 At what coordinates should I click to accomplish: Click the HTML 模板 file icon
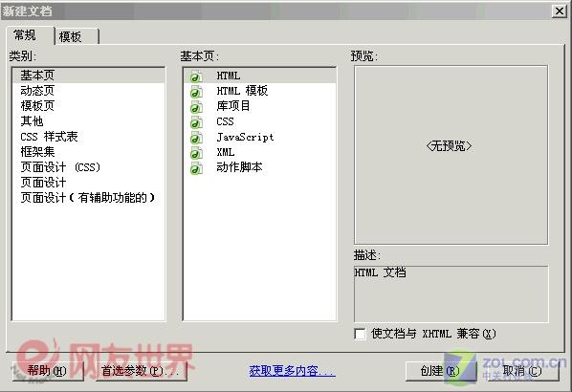coord(196,92)
